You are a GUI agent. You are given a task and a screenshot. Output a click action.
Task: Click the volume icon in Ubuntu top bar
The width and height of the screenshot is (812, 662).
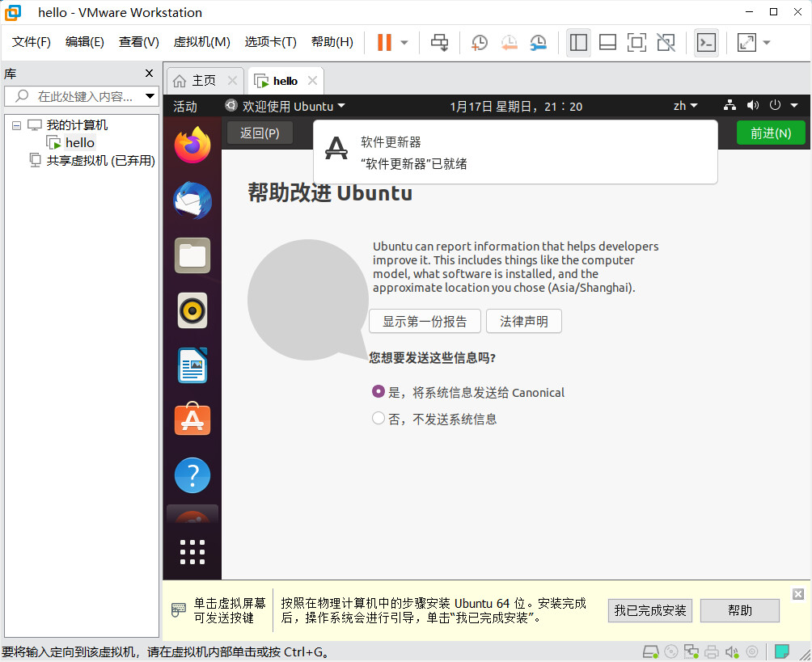tap(752, 106)
